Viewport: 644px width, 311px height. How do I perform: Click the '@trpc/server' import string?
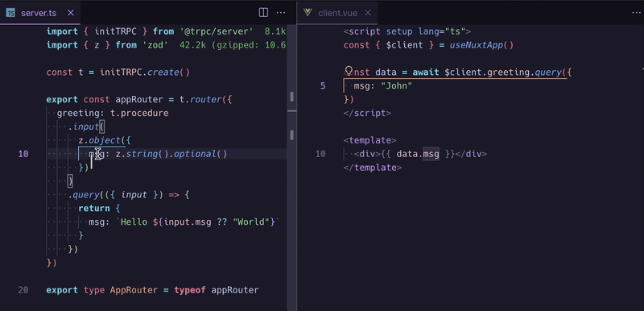tap(217, 31)
